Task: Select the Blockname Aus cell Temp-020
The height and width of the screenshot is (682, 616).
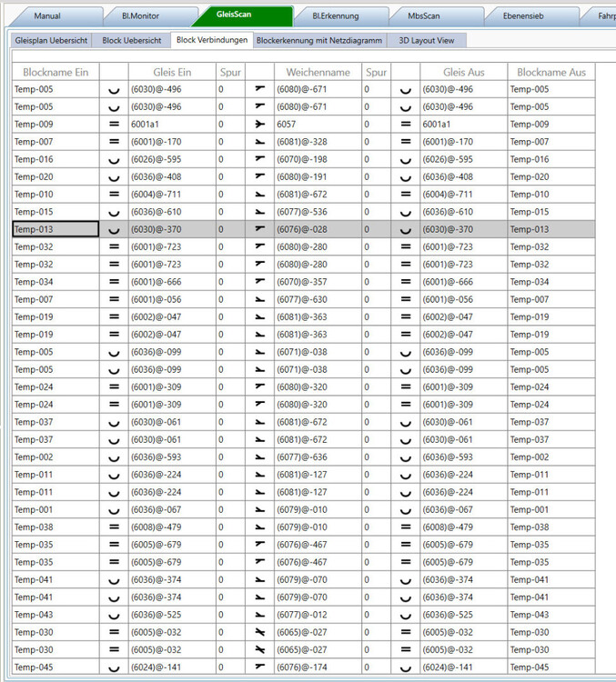Action: point(551,176)
